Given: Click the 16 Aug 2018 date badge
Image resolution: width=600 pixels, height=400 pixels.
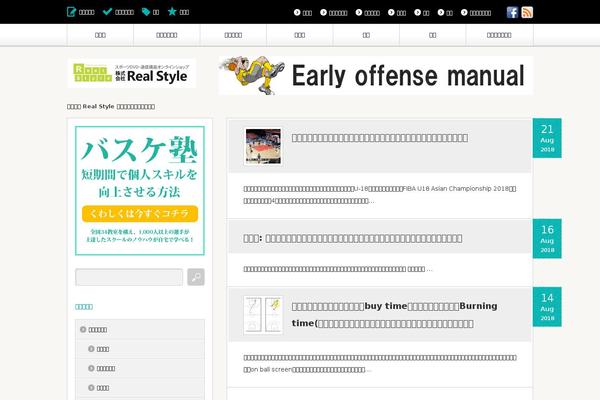Looking at the screenshot, I should [x=547, y=238].
